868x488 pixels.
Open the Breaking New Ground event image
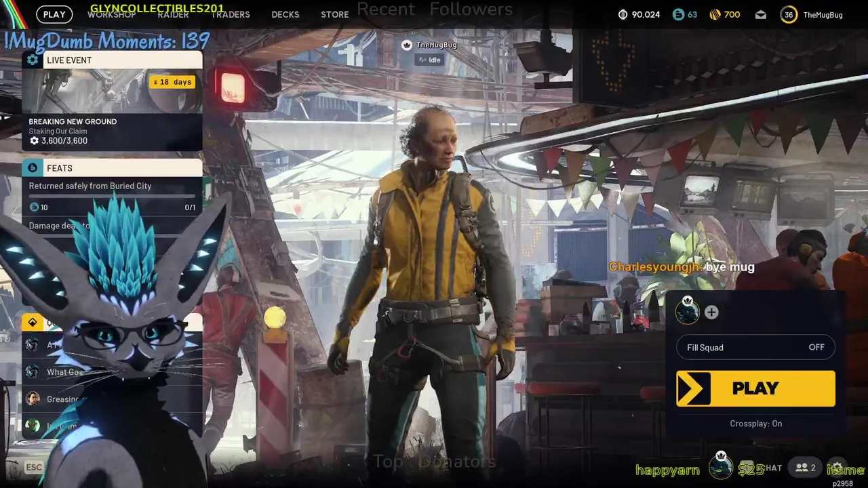tap(112, 91)
